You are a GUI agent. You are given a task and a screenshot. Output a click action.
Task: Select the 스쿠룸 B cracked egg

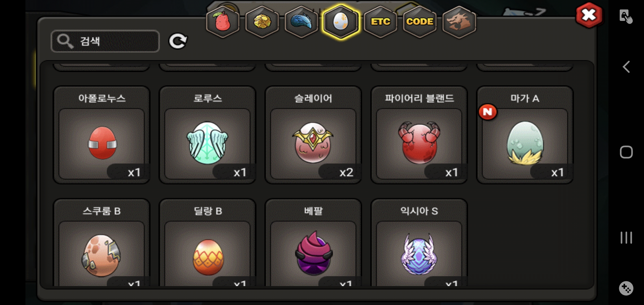click(102, 243)
